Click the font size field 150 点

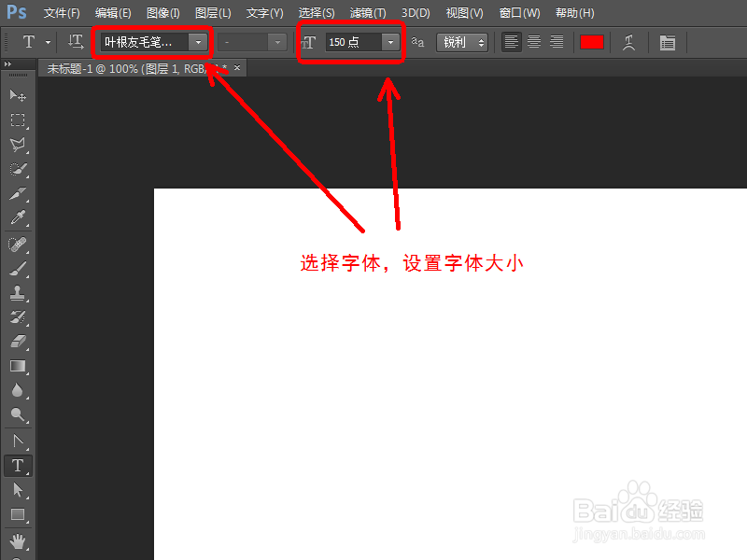pyautogui.click(x=354, y=42)
